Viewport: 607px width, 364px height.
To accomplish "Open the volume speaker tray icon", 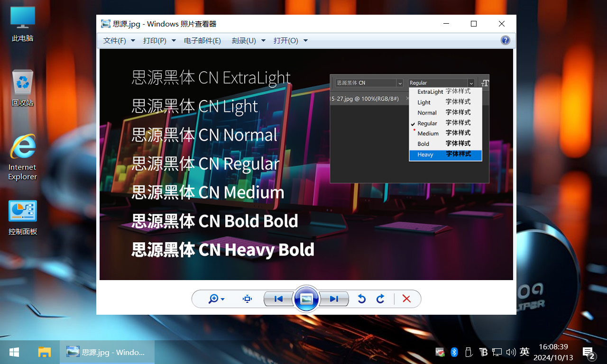I will point(511,352).
